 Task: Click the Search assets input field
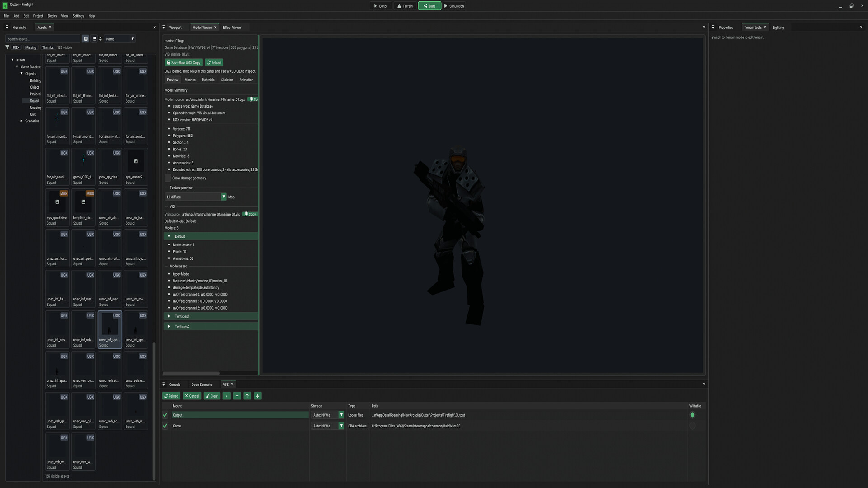coord(43,39)
